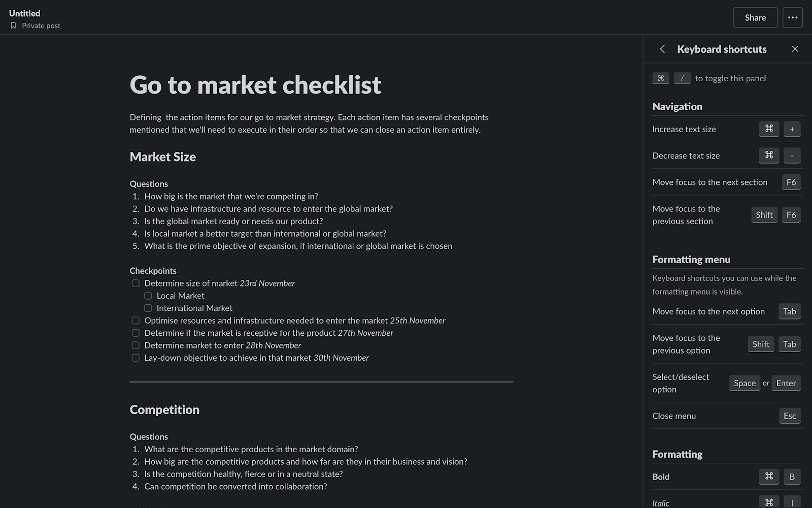Click the Competition section heading
Viewport: 812px width, 508px height.
pos(164,409)
